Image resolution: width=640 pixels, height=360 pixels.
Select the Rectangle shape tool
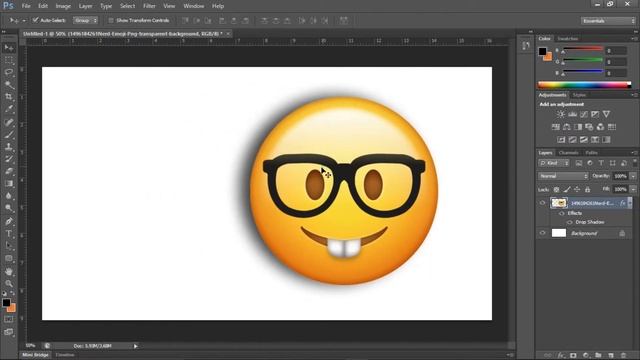click(9, 258)
